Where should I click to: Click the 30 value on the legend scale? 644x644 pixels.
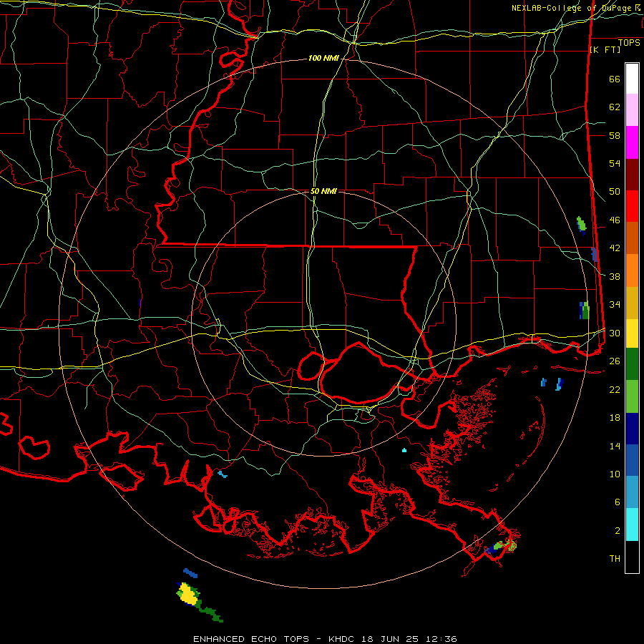click(x=615, y=333)
